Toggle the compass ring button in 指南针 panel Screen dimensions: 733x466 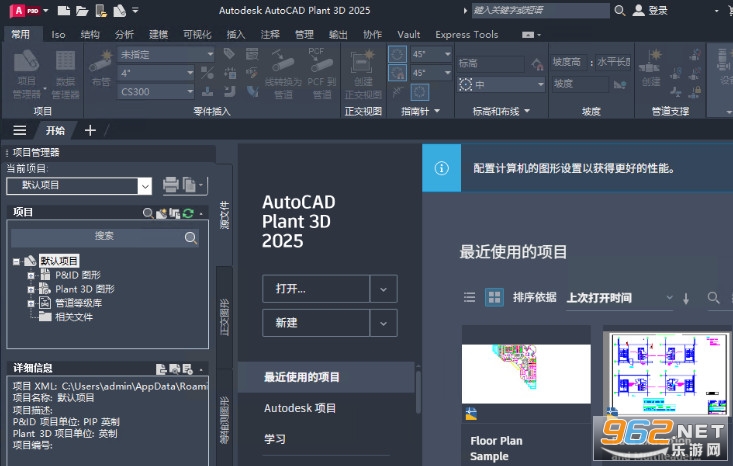[420, 92]
